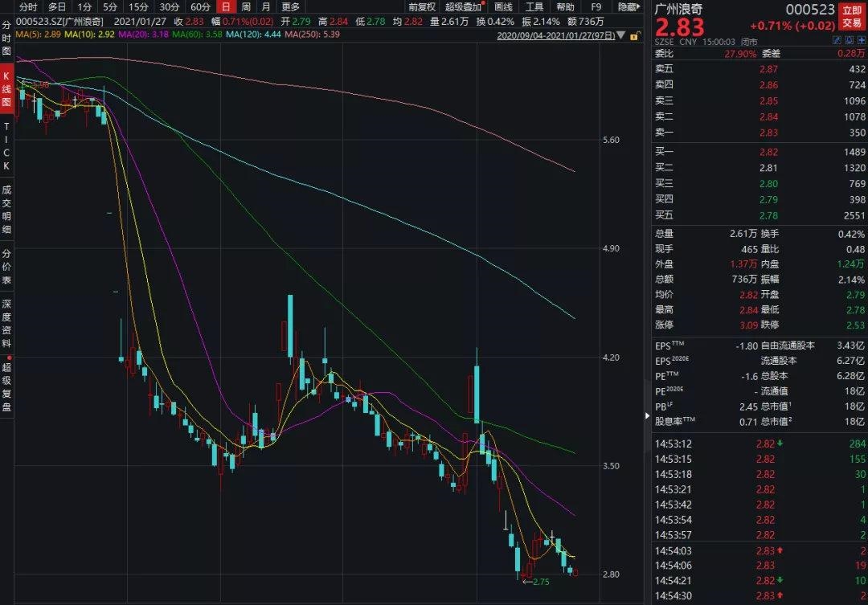Image resolution: width=868 pixels, height=605 pixels.
Task: Open the 画线 drawing tools menu
Action: (x=503, y=7)
